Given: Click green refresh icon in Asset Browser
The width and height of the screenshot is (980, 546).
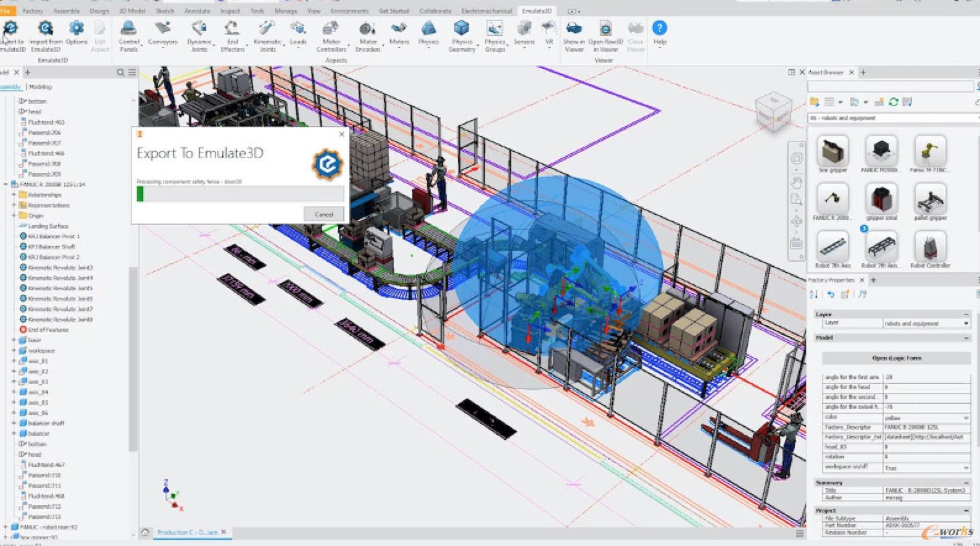Looking at the screenshot, I should coord(893,102).
